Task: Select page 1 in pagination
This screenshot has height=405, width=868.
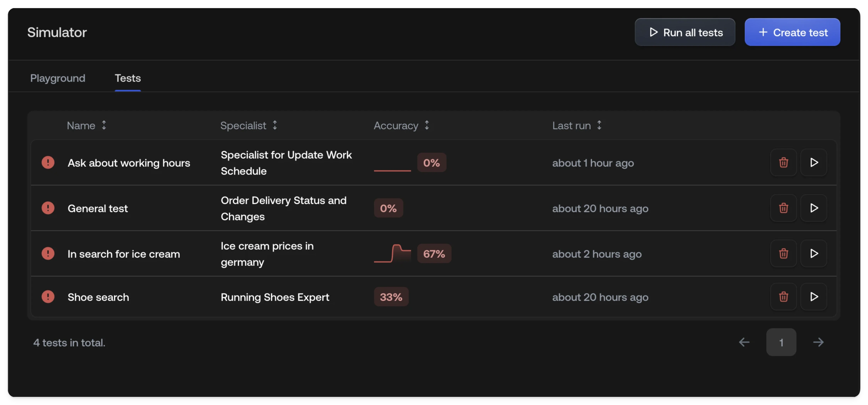Action: (x=781, y=342)
